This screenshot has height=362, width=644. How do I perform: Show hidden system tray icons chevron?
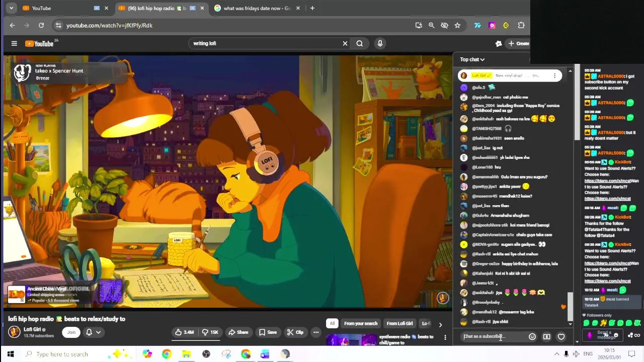pos(557,354)
